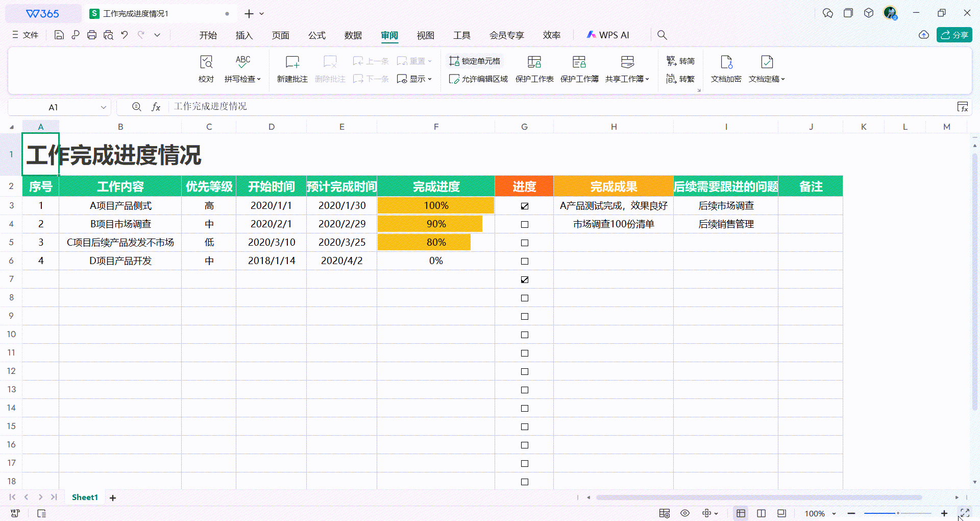Open the 文件 menu

[26, 35]
